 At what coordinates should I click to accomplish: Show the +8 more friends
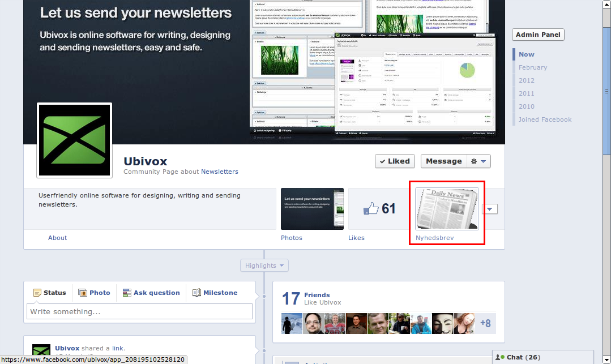[485, 323]
